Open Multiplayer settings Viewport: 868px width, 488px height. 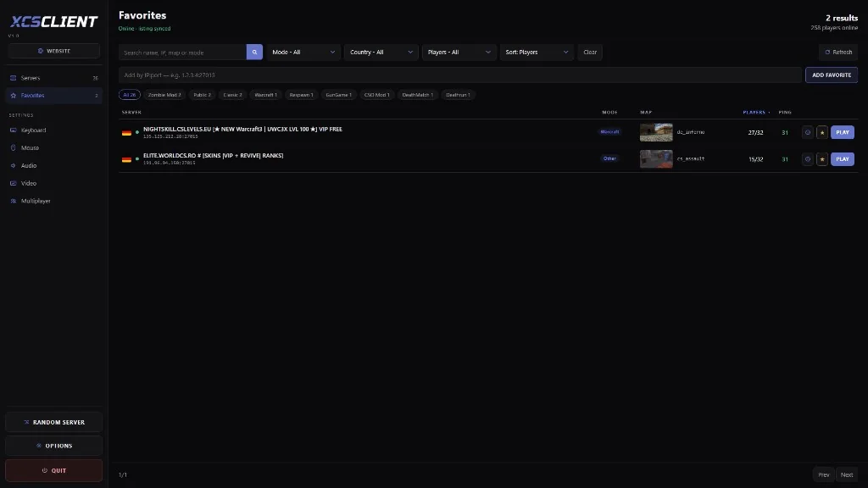click(53, 201)
